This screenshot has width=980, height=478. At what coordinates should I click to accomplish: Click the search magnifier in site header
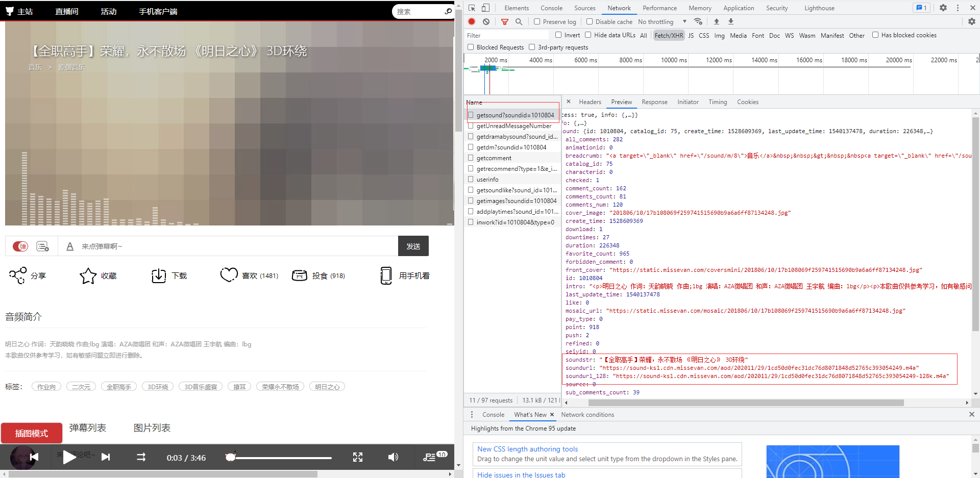coord(448,11)
